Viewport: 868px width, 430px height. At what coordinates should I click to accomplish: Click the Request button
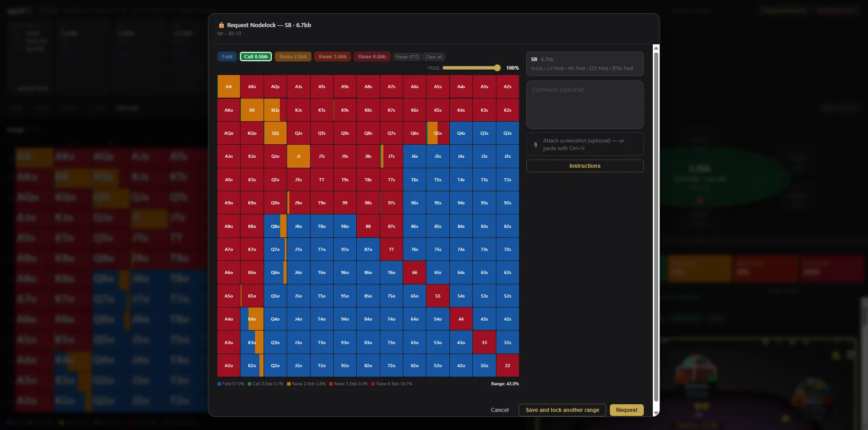[627, 410]
